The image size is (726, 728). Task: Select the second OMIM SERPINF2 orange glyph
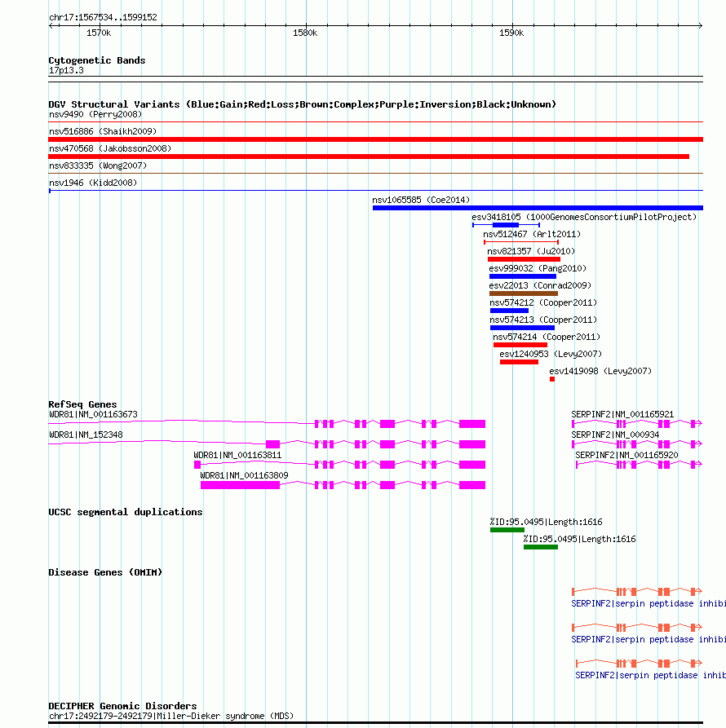pos(637,627)
